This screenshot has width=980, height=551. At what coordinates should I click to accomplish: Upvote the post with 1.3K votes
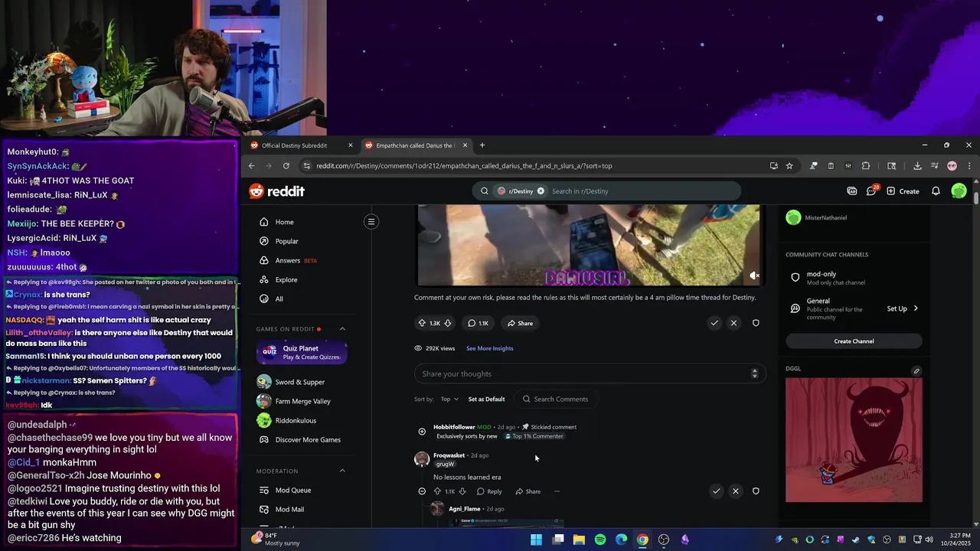click(x=422, y=323)
